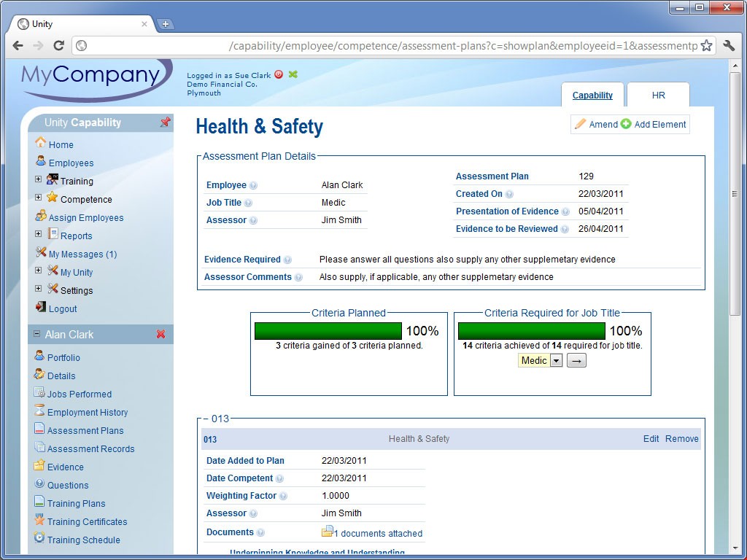Screen dimensions: 747x560
Task: Switch to the HR tab
Action: 658,96
